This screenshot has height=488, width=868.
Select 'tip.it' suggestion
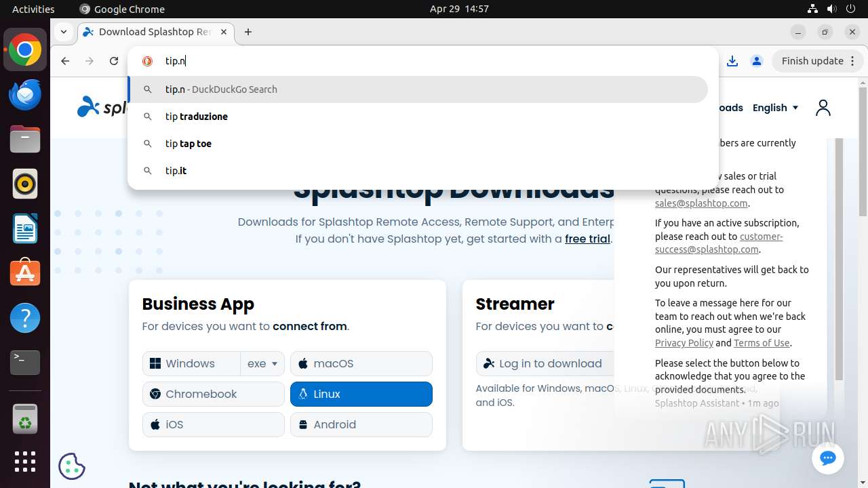click(418, 171)
